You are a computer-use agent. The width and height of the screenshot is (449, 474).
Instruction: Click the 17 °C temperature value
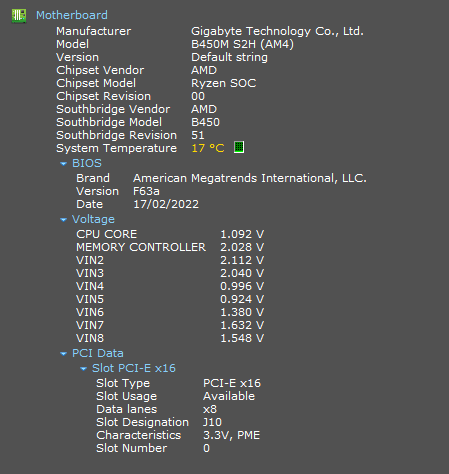click(x=208, y=148)
